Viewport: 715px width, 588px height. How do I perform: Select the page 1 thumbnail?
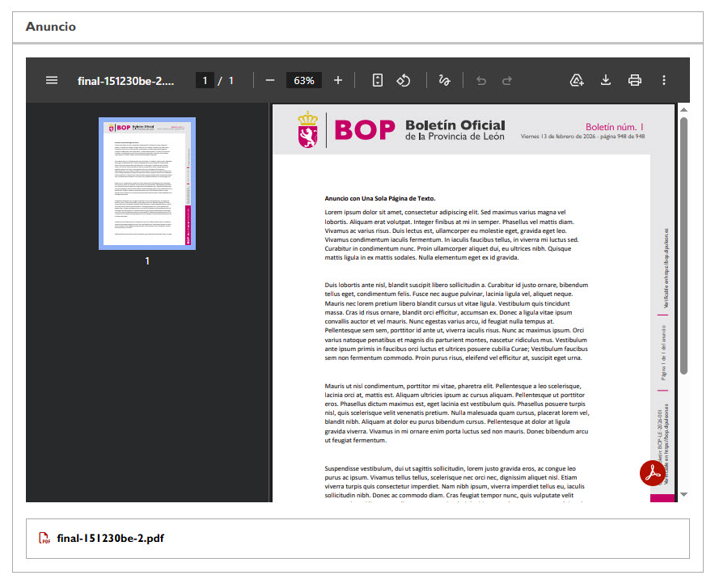(147, 183)
